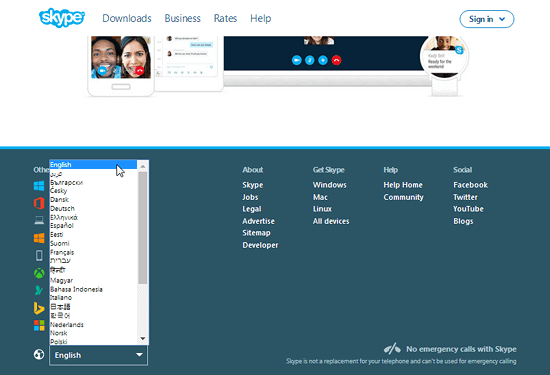This screenshot has width=550, height=375.
Task: Open the Legal footer link
Action: [251, 209]
